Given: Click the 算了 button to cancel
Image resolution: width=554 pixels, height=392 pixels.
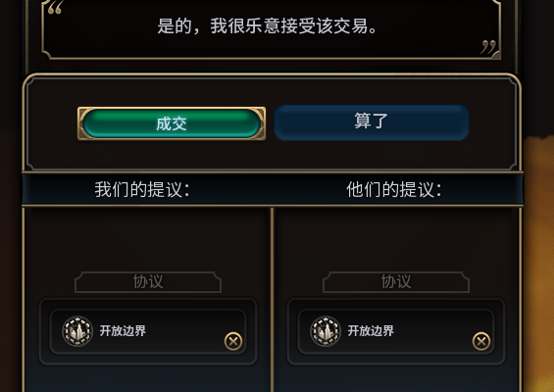Looking at the screenshot, I should pyautogui.click(x=372, y=122).
